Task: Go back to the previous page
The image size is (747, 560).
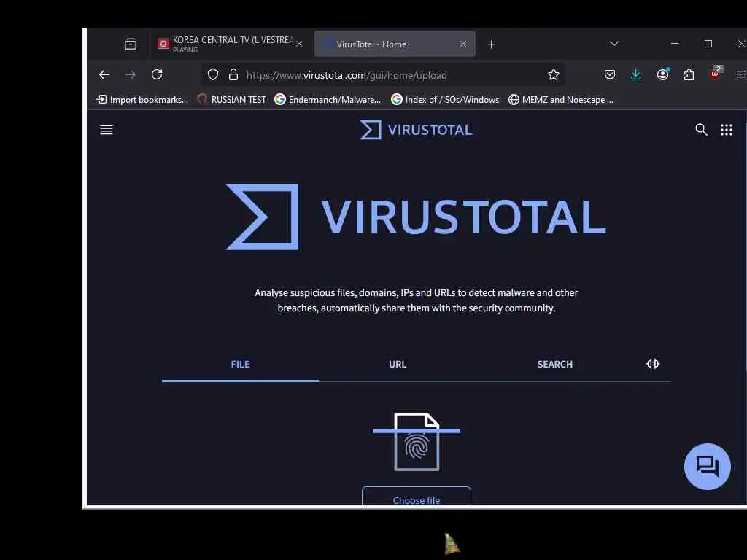Action: click(104, 75)
